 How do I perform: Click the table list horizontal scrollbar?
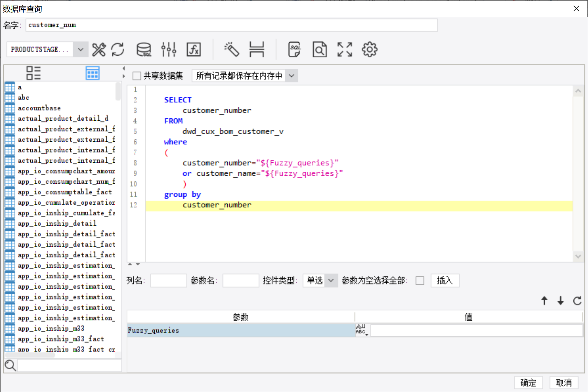[x=30, y=355]
